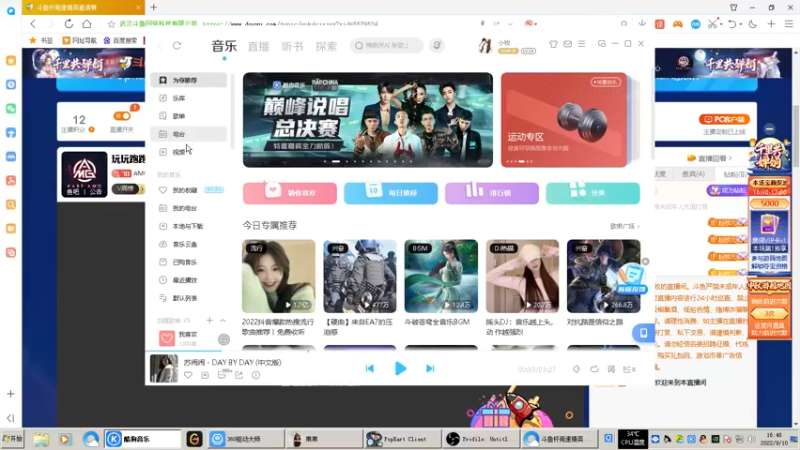Screen dimensions: 800x450
Task: Like the current song with heart icon
Action: 188,375
